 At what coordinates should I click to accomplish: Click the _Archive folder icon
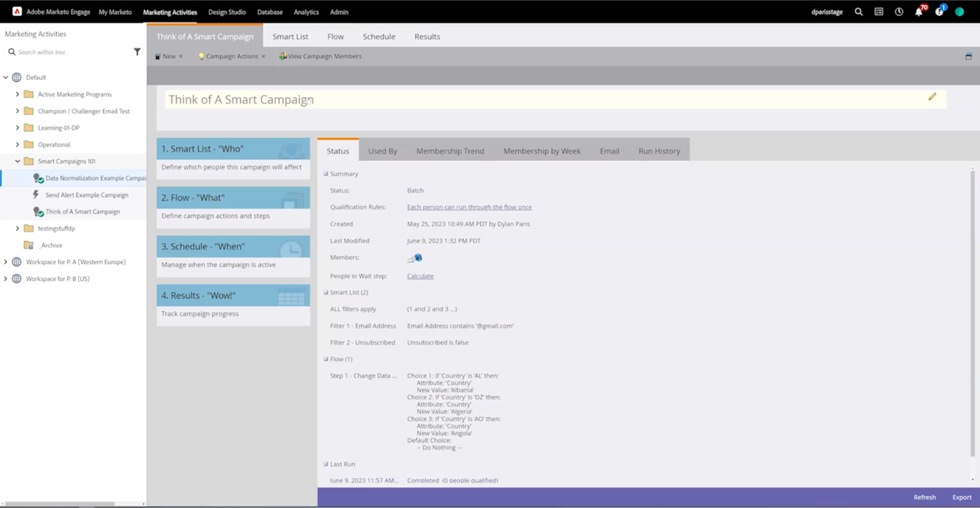tap(29, 245)
